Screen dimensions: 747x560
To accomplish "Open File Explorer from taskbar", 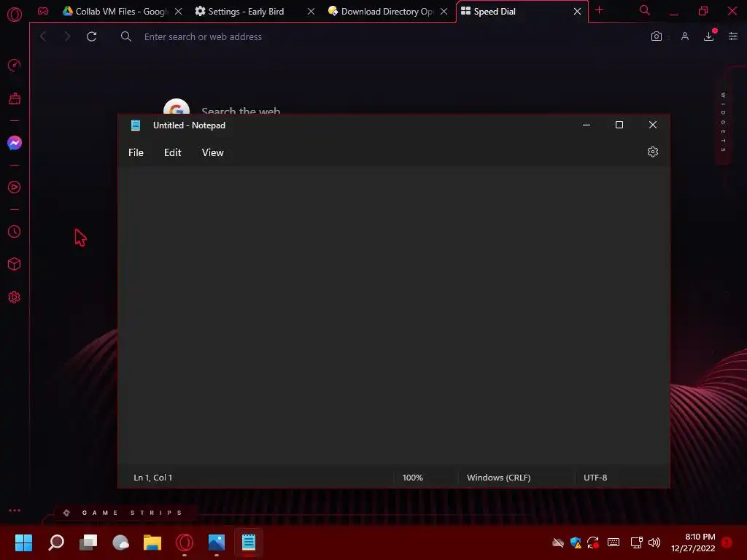I will pos(152,542).
